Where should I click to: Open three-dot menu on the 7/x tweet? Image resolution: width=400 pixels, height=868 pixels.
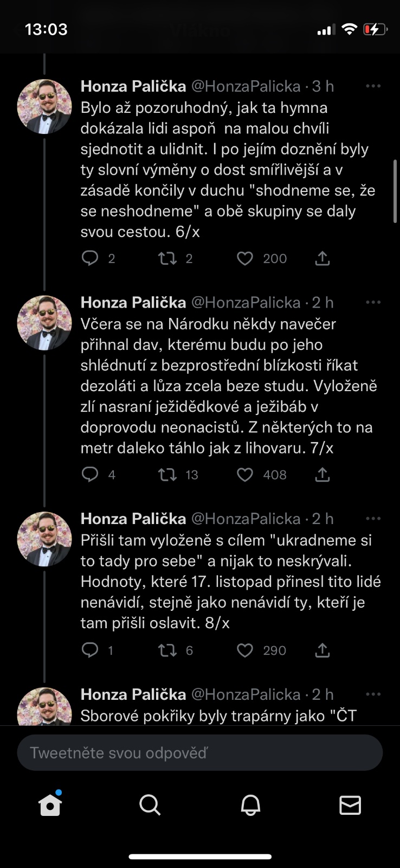click(373, 303)
